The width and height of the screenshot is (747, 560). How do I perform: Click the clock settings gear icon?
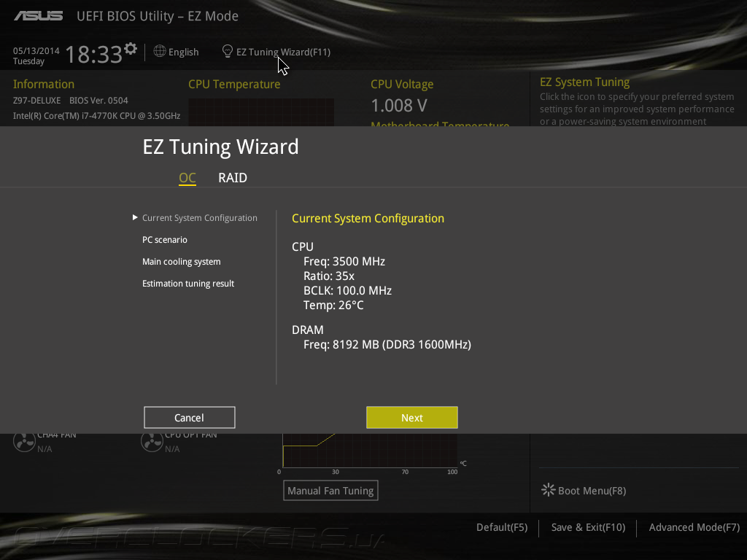tap(131, 49)
